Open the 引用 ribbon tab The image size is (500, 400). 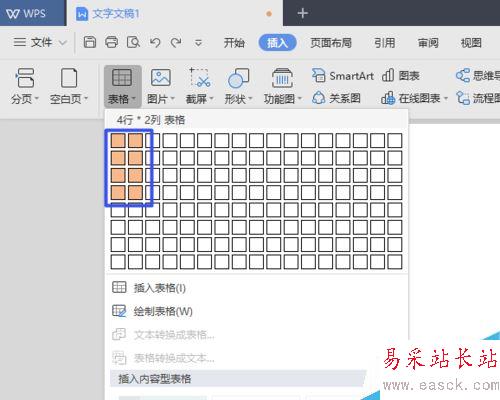(384, 43)
